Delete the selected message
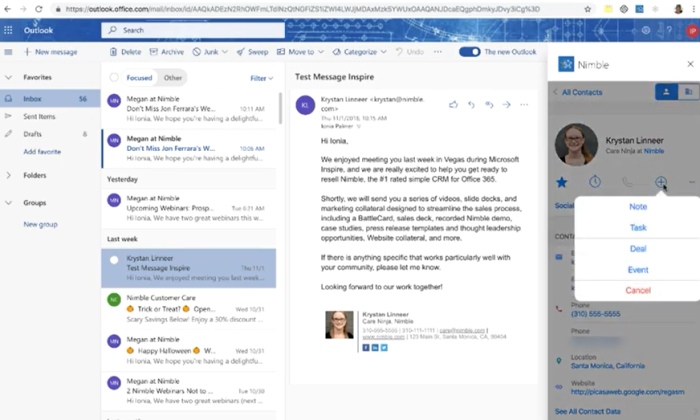This screenshot has height=420, width=700. click(125, 52)
